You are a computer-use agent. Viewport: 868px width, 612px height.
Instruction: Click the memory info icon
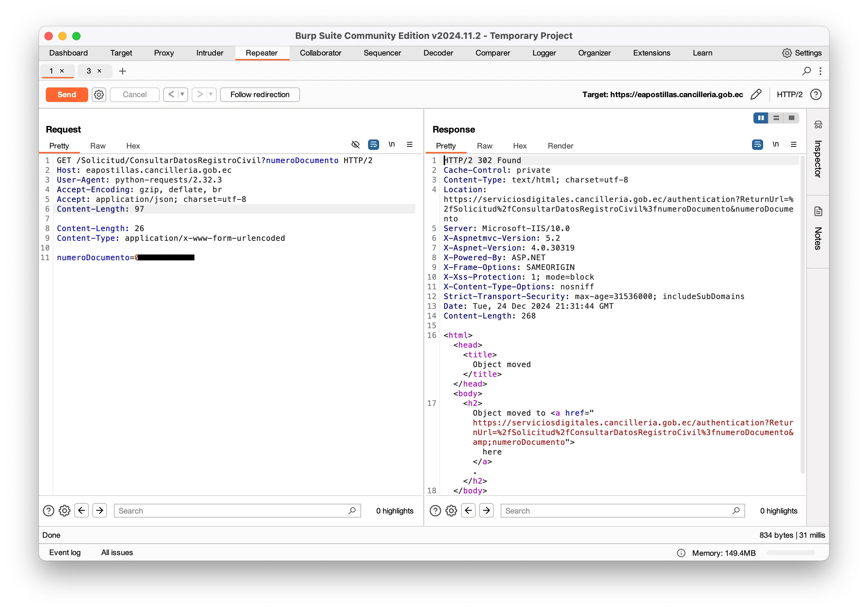(681, 553)
